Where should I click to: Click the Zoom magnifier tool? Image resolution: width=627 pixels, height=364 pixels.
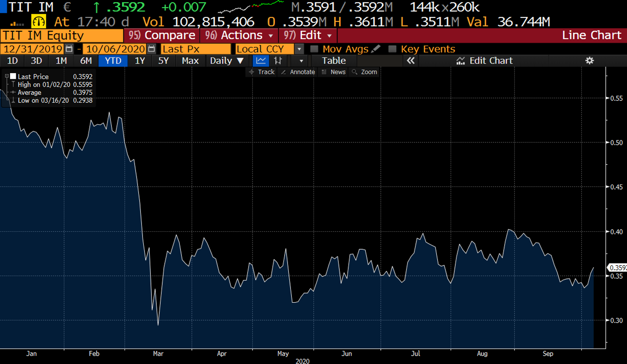[x=364, y=72]
